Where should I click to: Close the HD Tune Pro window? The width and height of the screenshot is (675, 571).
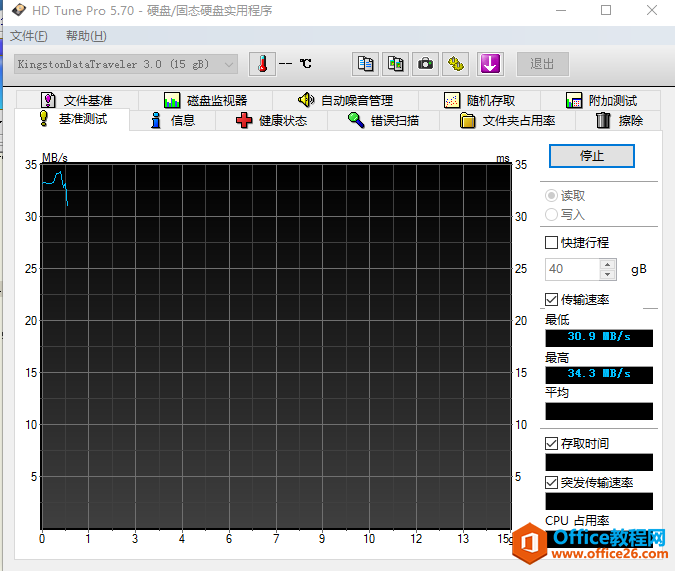pyautogui.click(x=652, y=10)
